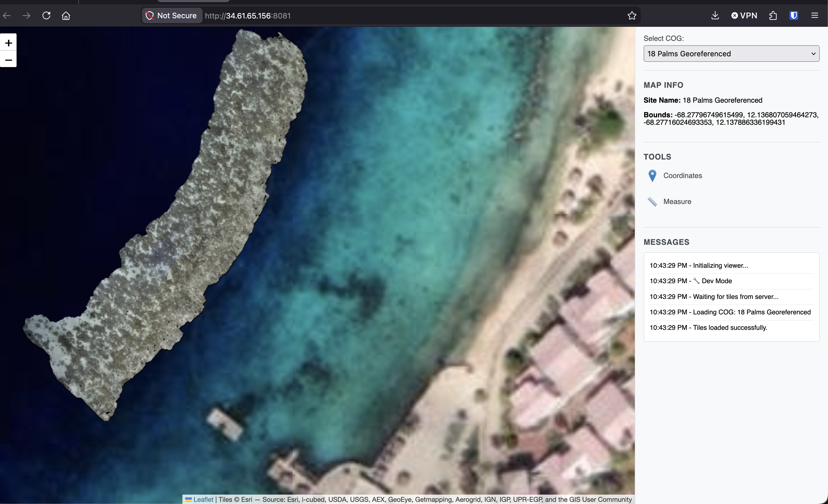Zoom in the map with plus button
This screenshot has height=504, width=828.
[8, 43]
